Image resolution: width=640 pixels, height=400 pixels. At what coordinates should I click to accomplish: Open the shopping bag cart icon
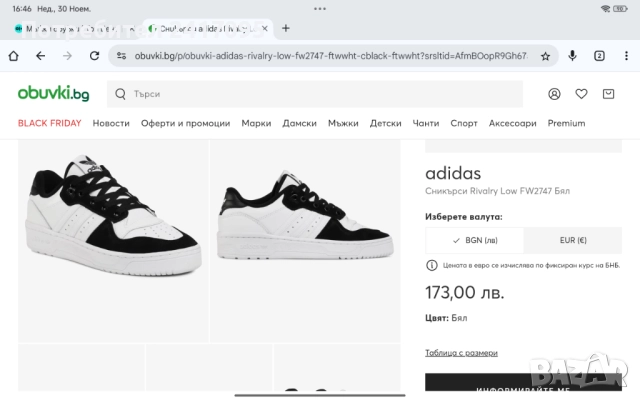608,94
